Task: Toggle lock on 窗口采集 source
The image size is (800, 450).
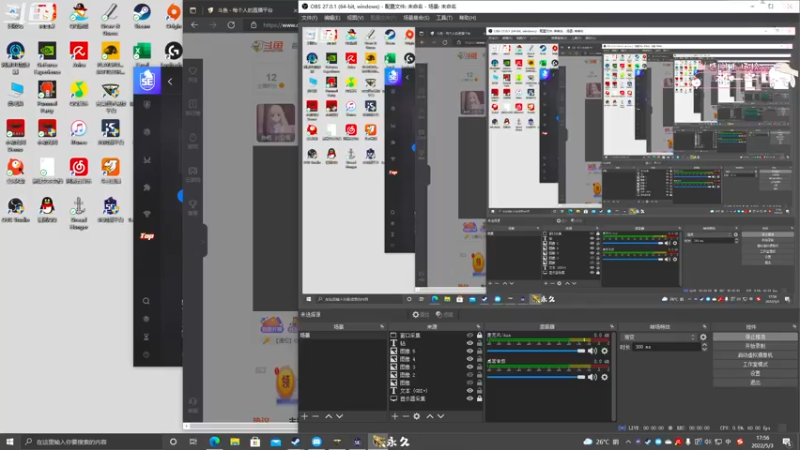Action: coord(480,335)
